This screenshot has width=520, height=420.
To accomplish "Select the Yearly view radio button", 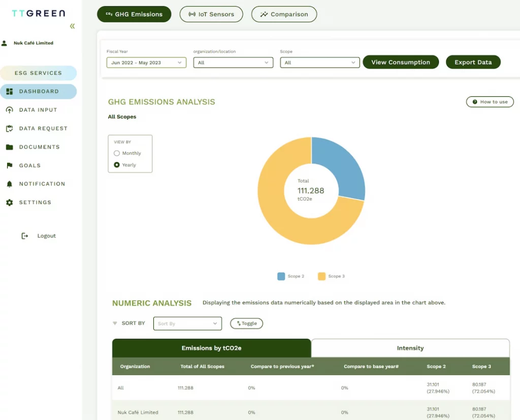I will coord(117,165).
